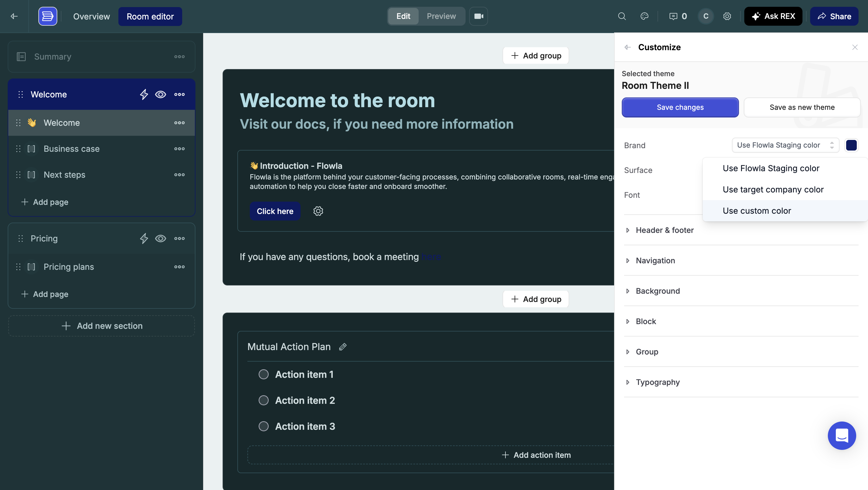Expand Header & footer section
The height and width of the screenshot is (490, 868).
741,230
